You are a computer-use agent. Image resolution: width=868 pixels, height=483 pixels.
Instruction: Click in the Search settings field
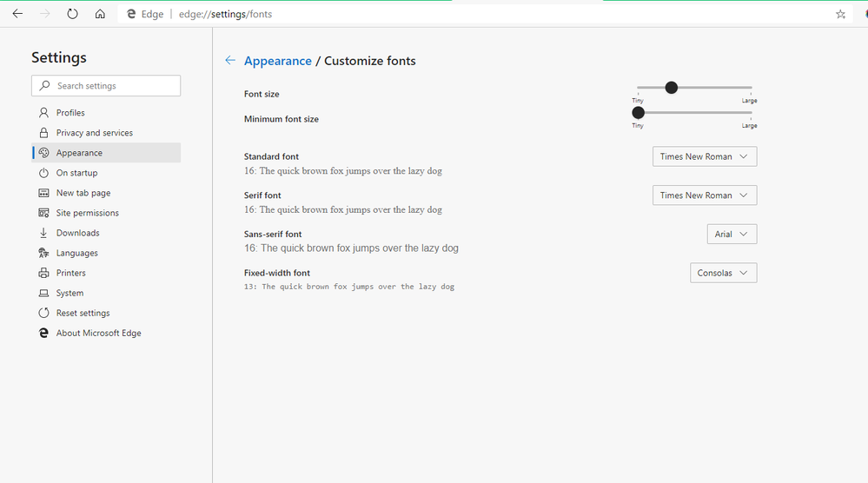pyautogui.click(x=106, y=86)
